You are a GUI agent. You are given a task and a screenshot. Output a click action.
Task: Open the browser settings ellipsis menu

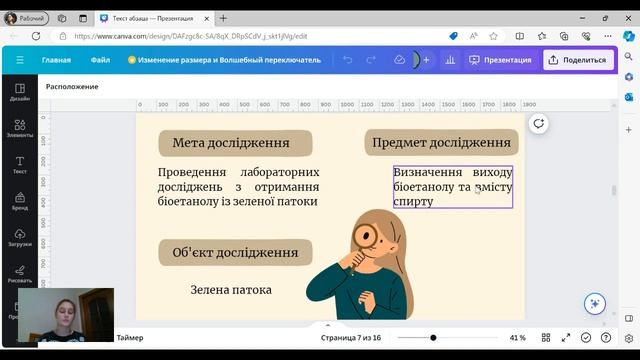608,36
